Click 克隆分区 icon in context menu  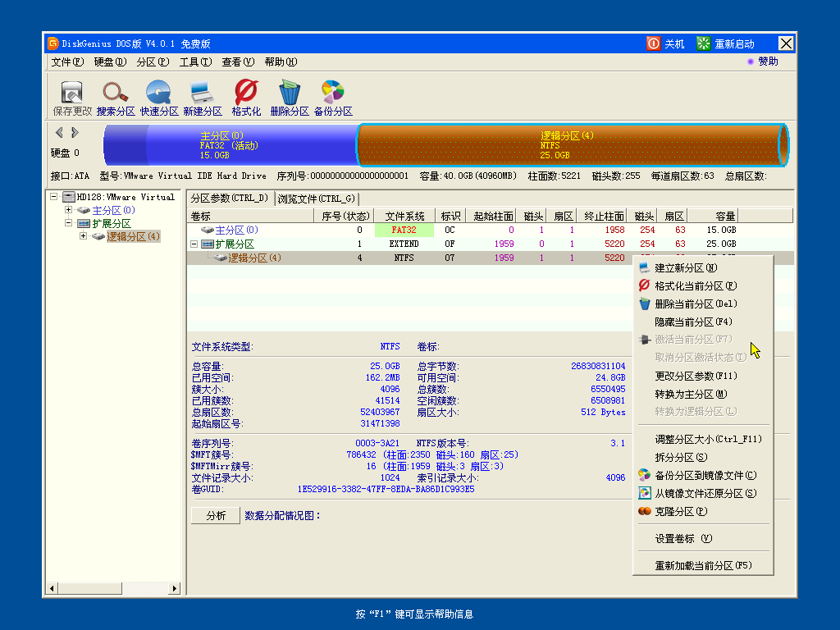click(645, 511)
